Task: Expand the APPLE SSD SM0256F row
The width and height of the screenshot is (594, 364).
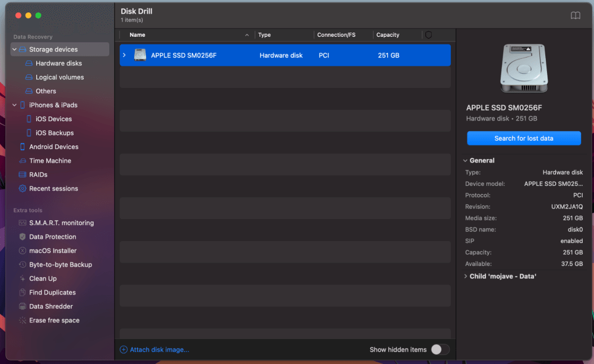Action: click(124, 55)
